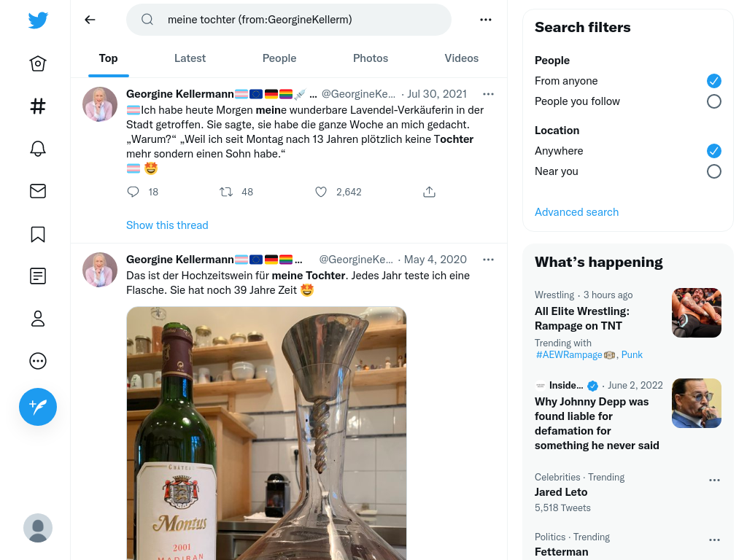The image size is (747, 560).
Task: Click the compose Tweet feather button
Action: click(x=38, y=407)
